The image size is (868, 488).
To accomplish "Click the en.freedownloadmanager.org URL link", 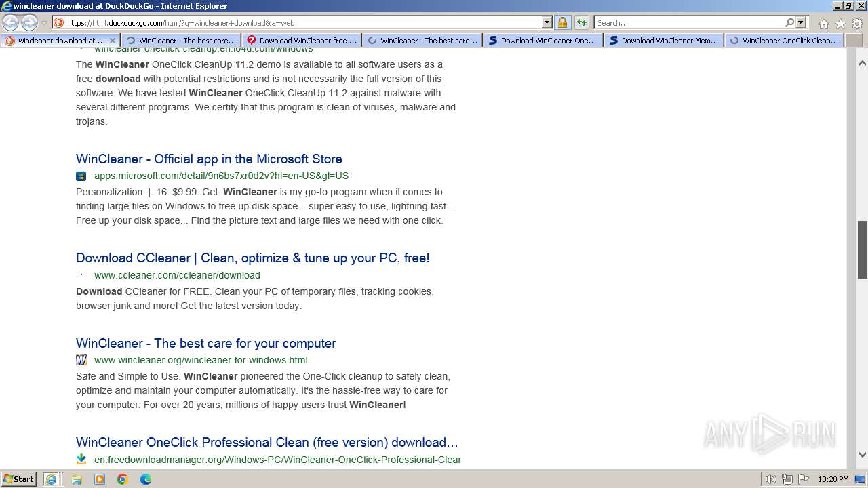I will point(277,460).
